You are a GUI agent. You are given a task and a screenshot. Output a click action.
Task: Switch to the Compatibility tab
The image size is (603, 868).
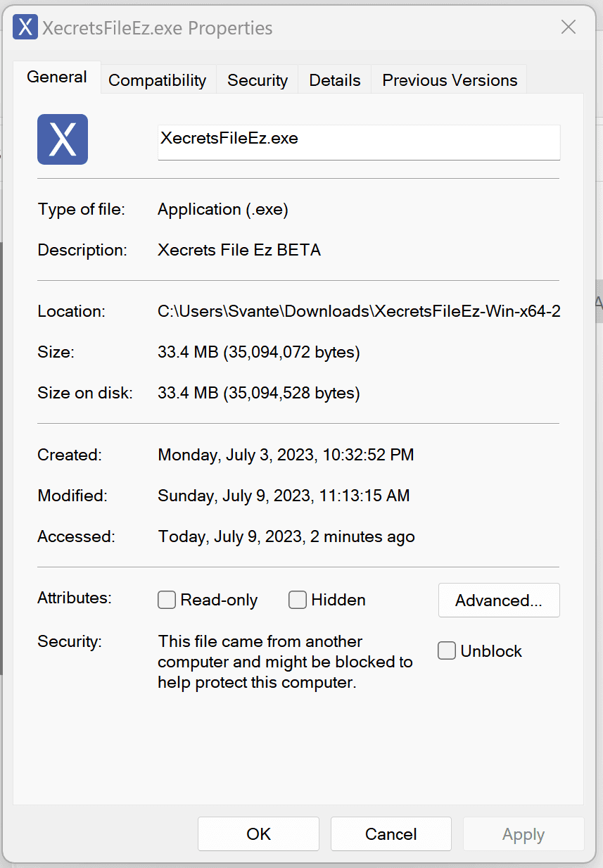coord(157,80)
